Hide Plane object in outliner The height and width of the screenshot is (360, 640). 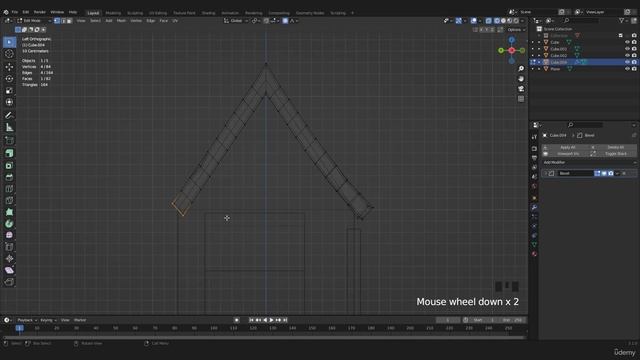click(x=627, y=69)
